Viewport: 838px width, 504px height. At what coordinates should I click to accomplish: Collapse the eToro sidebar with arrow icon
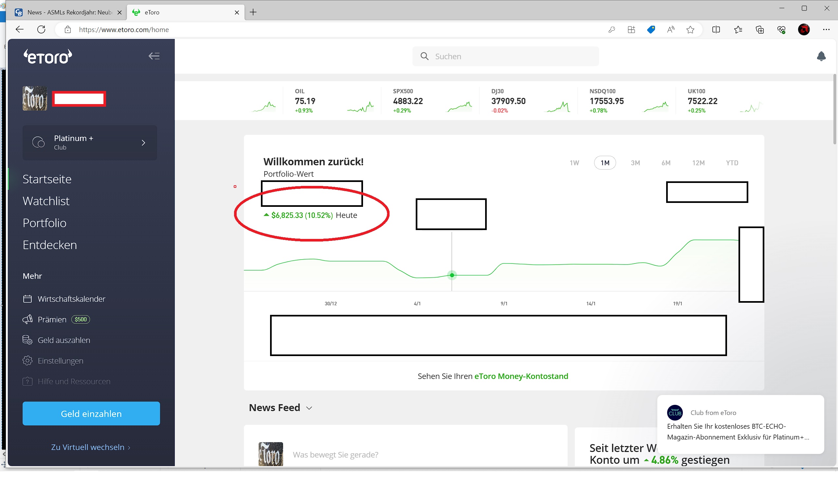pos(154,56)
